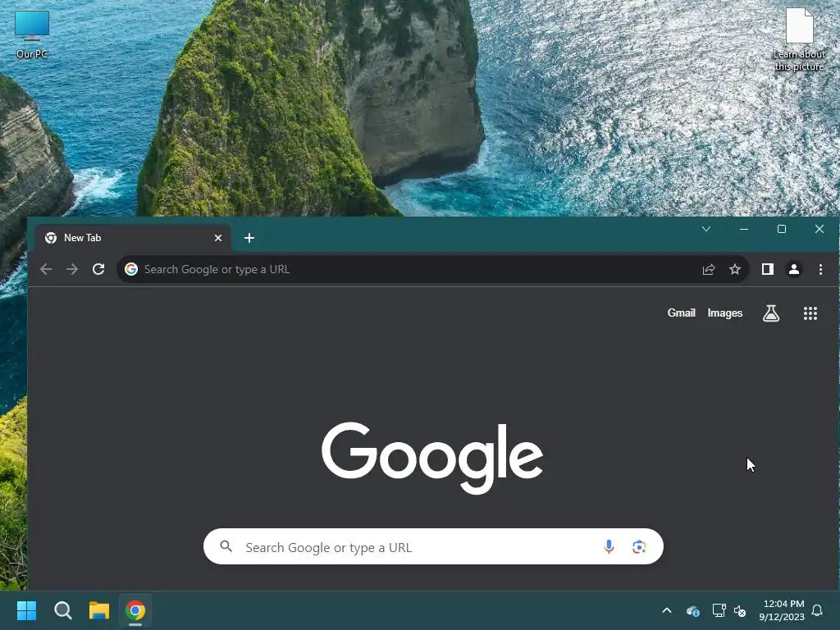
Task: Reload the page with the refresh icon
Action: [98, 269]
